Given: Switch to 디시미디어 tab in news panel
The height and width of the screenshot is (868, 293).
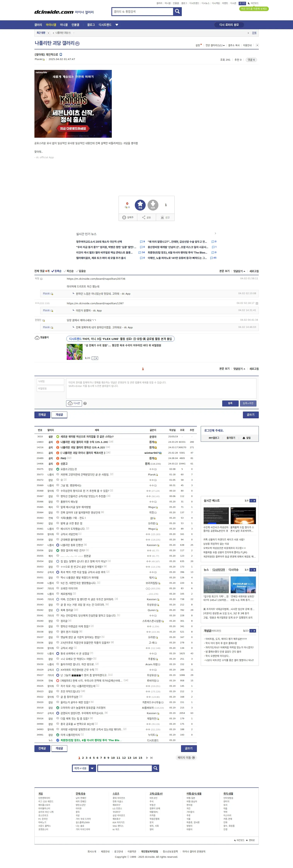Looking at the screenshot, I should tap(219, 570).
